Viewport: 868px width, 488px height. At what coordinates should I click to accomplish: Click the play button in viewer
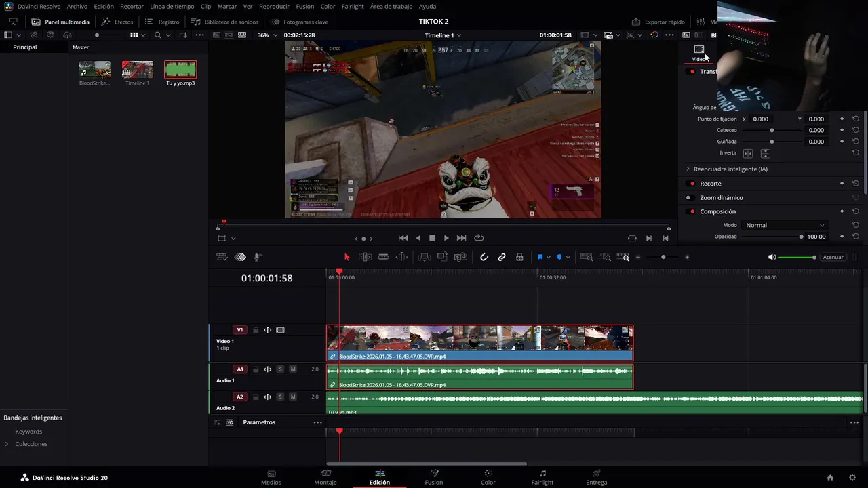446,238
